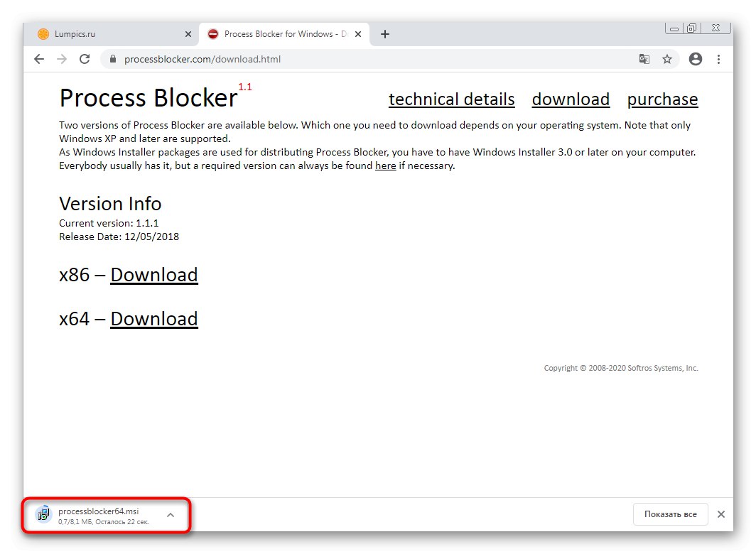Open a new browser tab

(x=385, y=34)
